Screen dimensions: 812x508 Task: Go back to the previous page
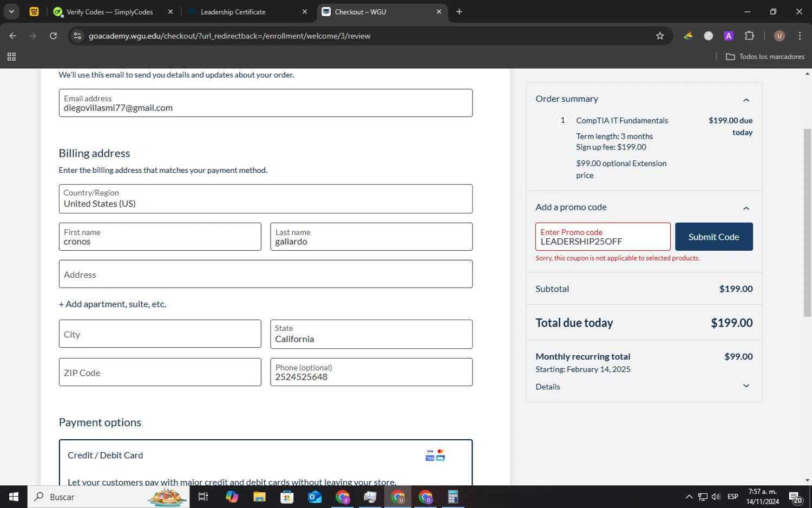[13, 36]
